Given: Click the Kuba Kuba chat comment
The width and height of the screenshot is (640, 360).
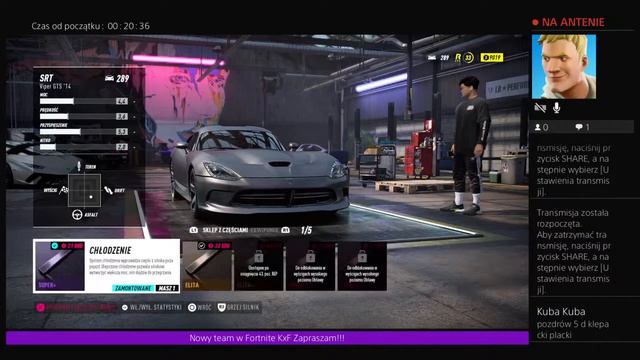Looking at the screenshot, I should point(573,323).
